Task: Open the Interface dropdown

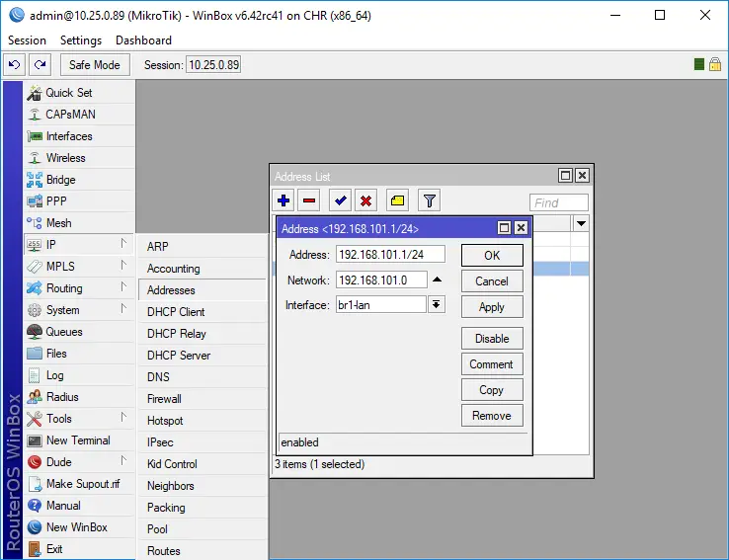Action: (x=436, y=305)
